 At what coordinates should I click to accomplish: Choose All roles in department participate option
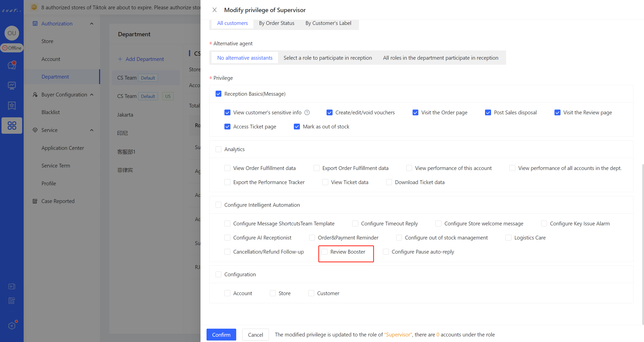(x=440, y=58)
